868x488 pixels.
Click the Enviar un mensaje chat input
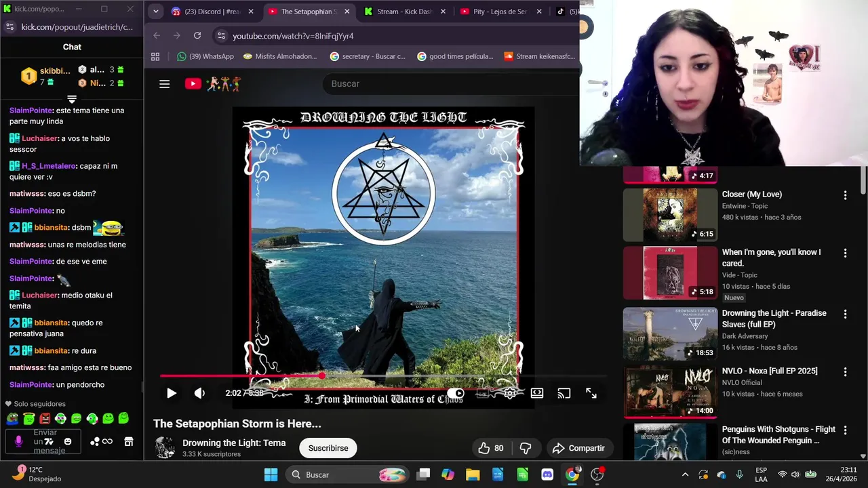pos(44,442)
